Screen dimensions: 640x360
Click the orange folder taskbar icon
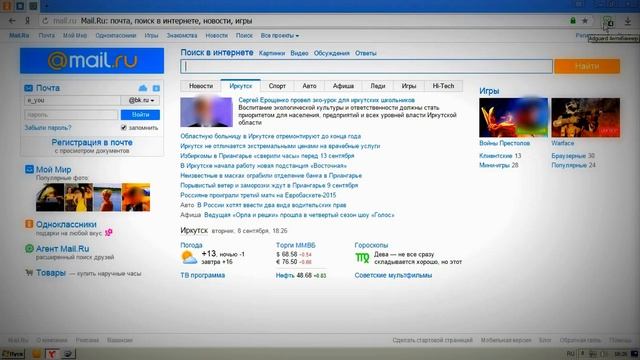36,353
